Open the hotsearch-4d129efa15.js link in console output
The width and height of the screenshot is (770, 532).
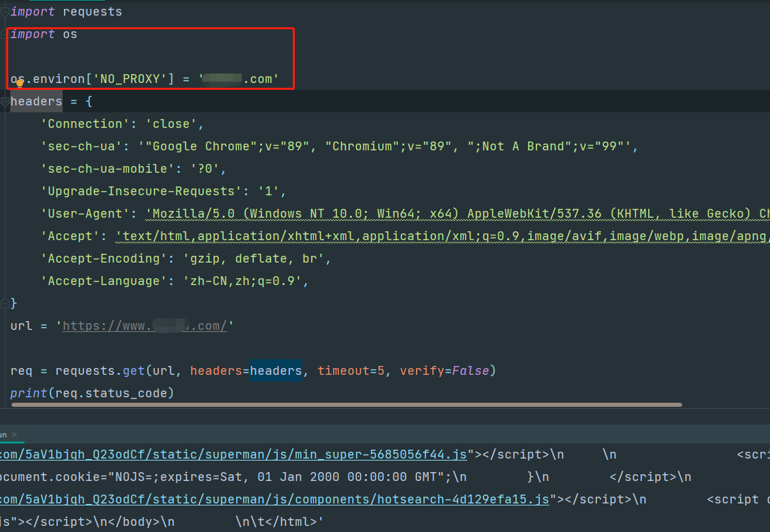tap(274, 499)
